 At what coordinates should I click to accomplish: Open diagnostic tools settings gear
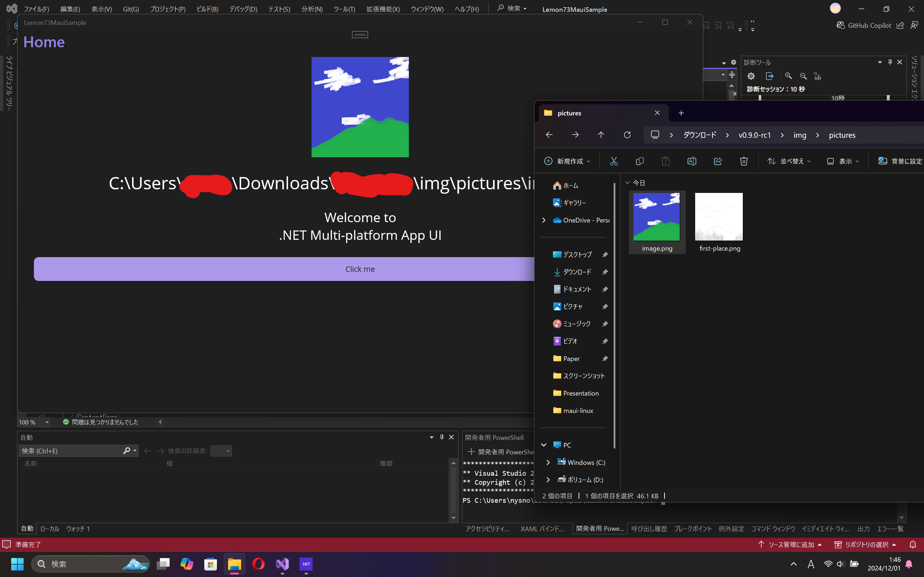751,76
